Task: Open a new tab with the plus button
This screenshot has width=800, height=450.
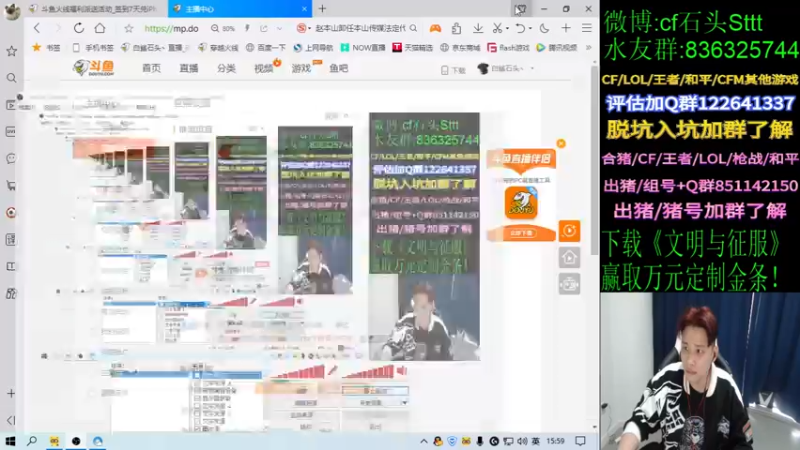Action: 322,9
